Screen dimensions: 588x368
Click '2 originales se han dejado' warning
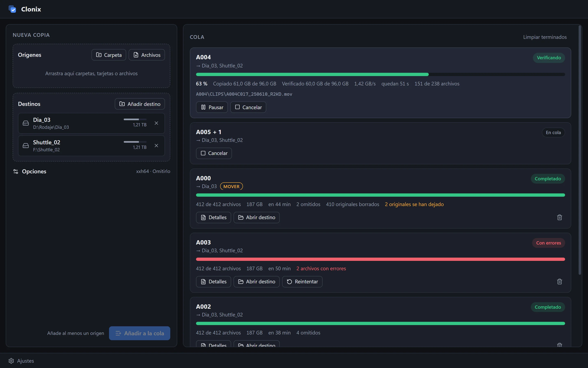pos(414,204)
